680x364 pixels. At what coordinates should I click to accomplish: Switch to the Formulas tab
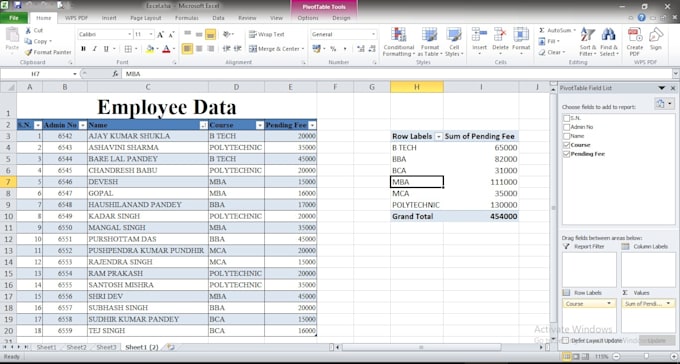[x=186, y=18]
